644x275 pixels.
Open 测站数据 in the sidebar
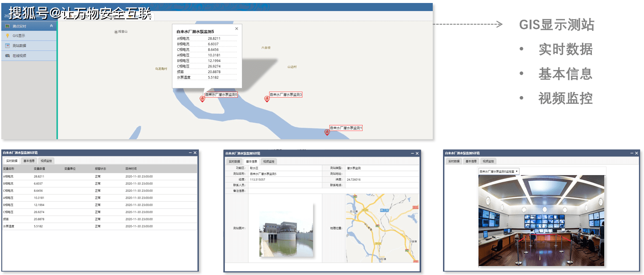[29, 46]
